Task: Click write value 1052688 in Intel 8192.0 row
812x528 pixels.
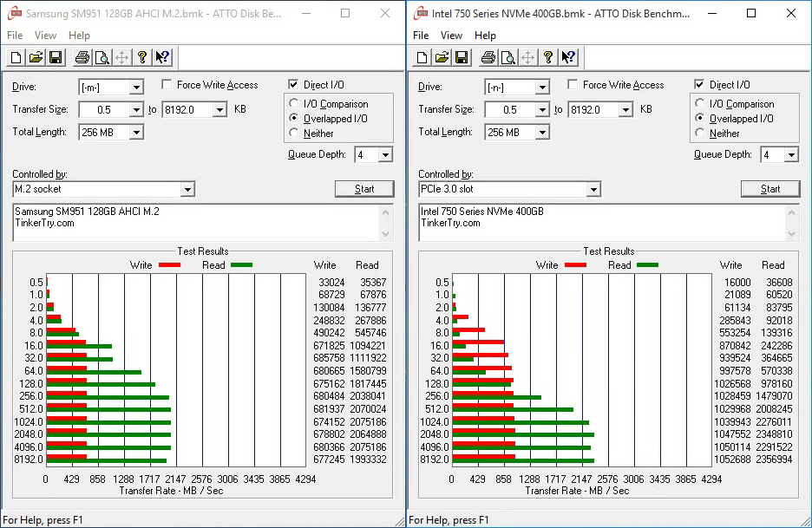Action: click(x=732, y=460)
